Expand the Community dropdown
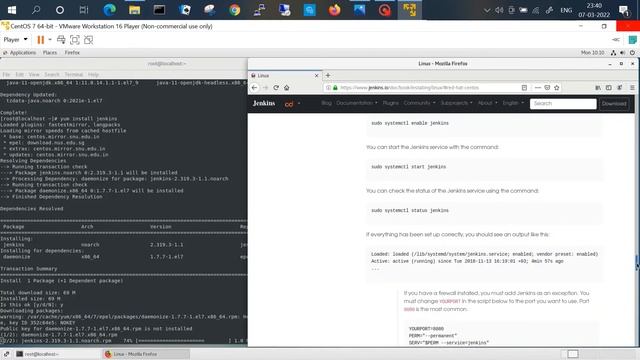640x360 pixels. tap(419, 103)
